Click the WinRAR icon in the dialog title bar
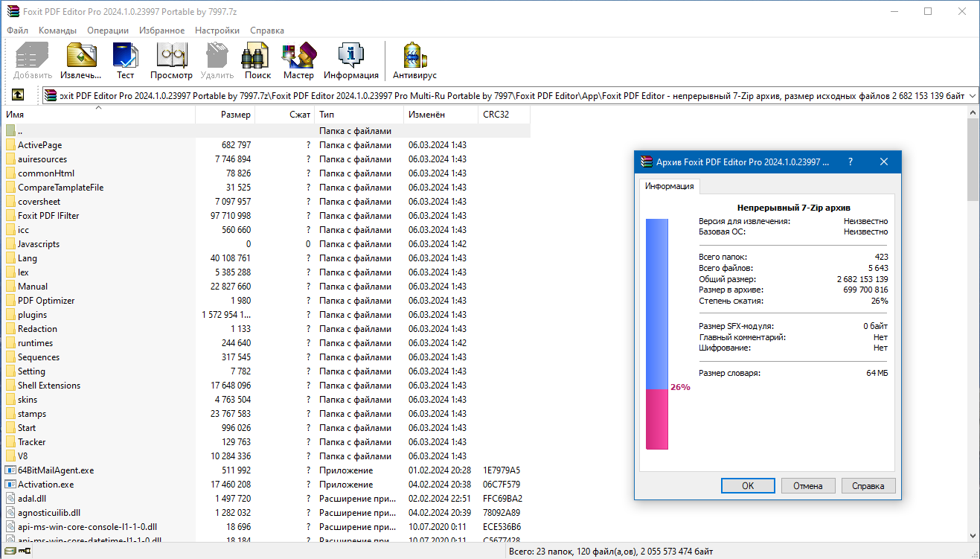The width and height of the screenshot is (980, 559). pos(645,162)
